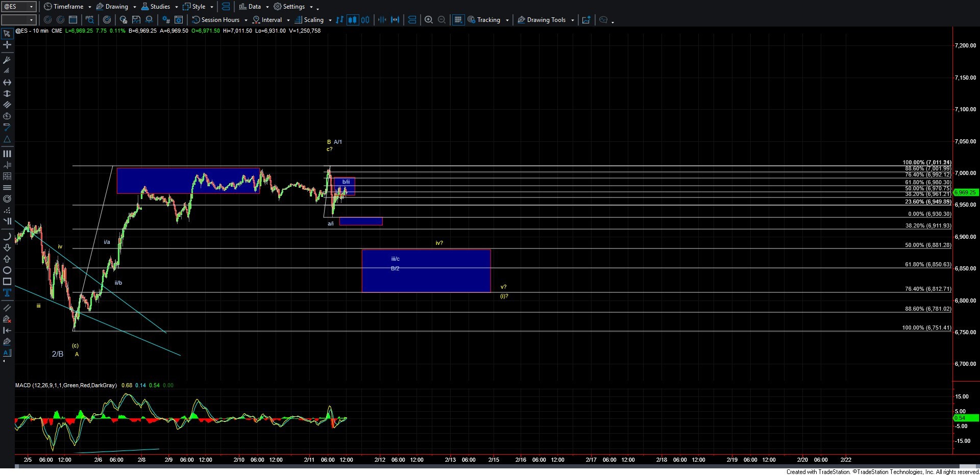The width and height of the screenshot is (980, 475).
Task: Click the zoom in magnifier icon
Action: (429, 20)
